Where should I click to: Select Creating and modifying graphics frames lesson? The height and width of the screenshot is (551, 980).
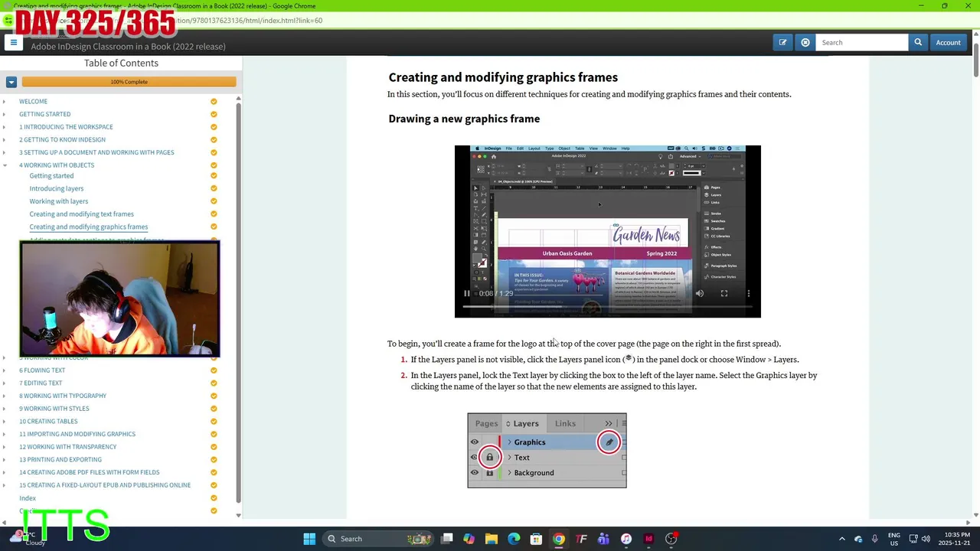[x=89, y=227]
